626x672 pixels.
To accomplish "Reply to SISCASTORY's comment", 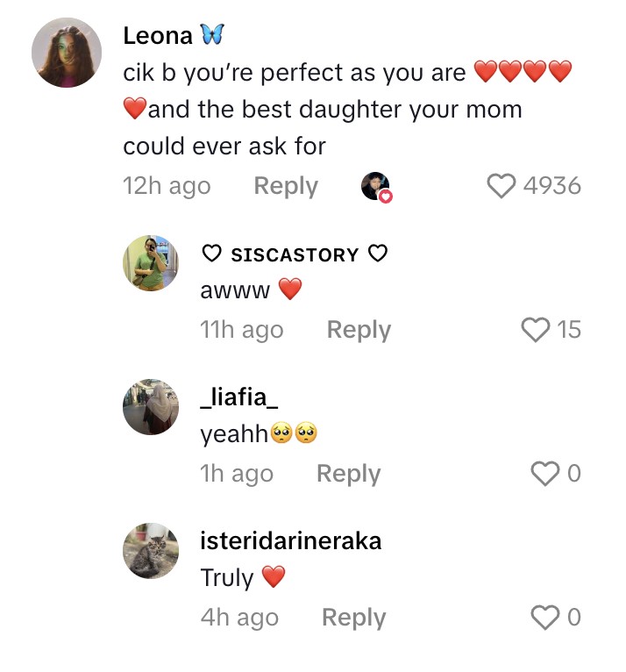I will [358, 330].
